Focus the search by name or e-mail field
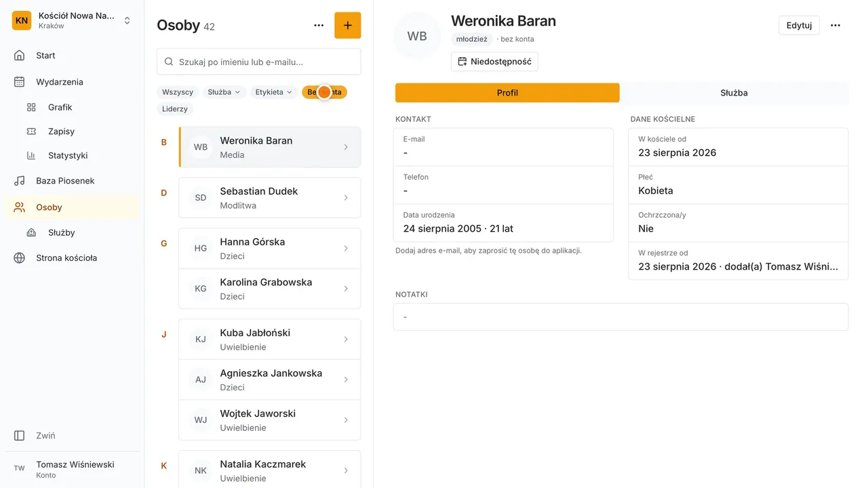 pyautogui.click(x=259, y=62)
